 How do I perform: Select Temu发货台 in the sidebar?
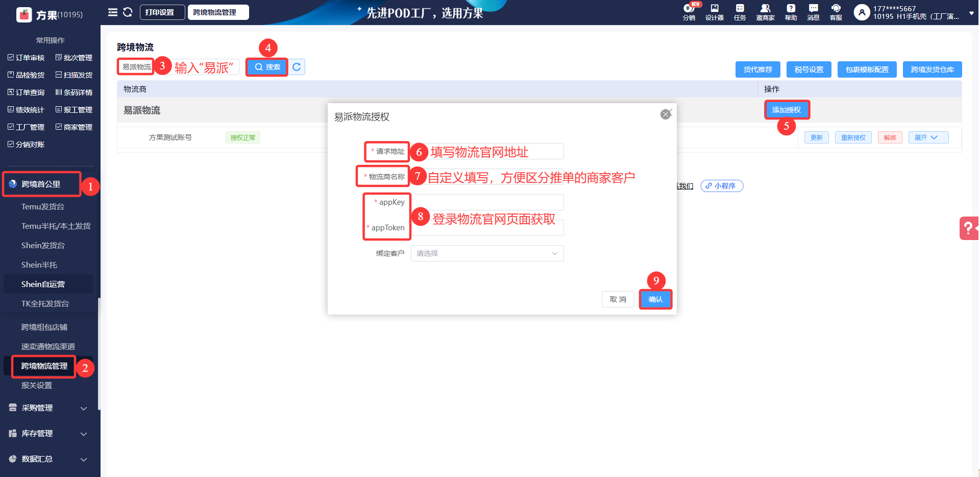pyautogui.click(x=43, y=207)
